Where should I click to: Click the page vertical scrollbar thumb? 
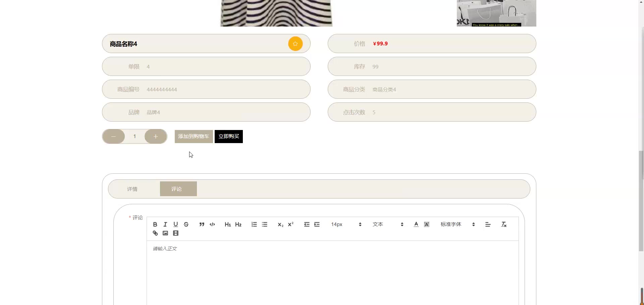coord(641,201)
